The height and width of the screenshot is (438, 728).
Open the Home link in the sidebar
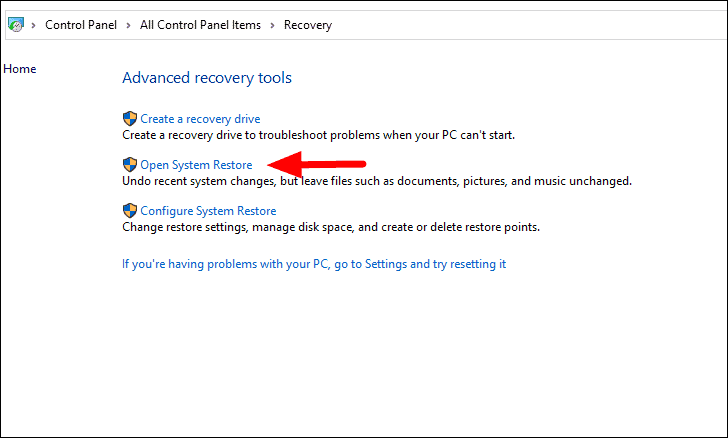click(x=20, y=69)
